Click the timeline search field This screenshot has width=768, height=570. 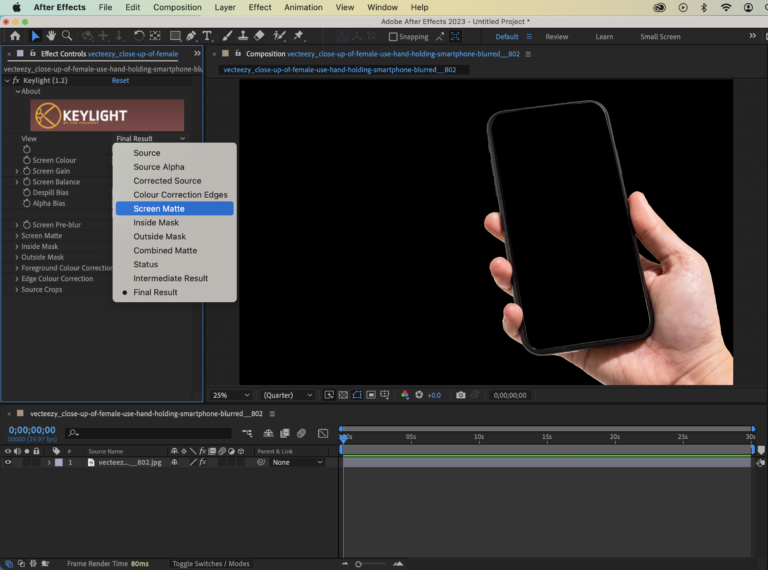[150, 433]
